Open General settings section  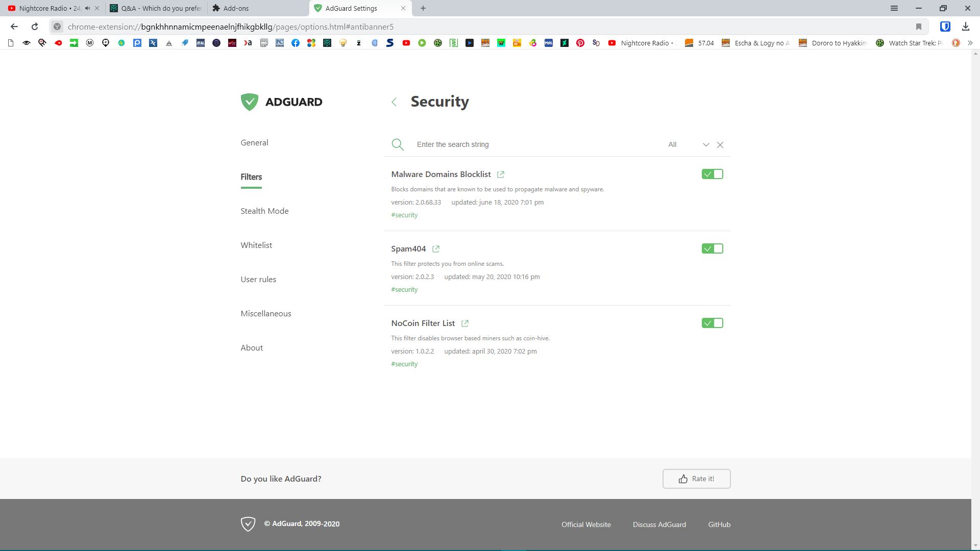click(x=254, y=143)
